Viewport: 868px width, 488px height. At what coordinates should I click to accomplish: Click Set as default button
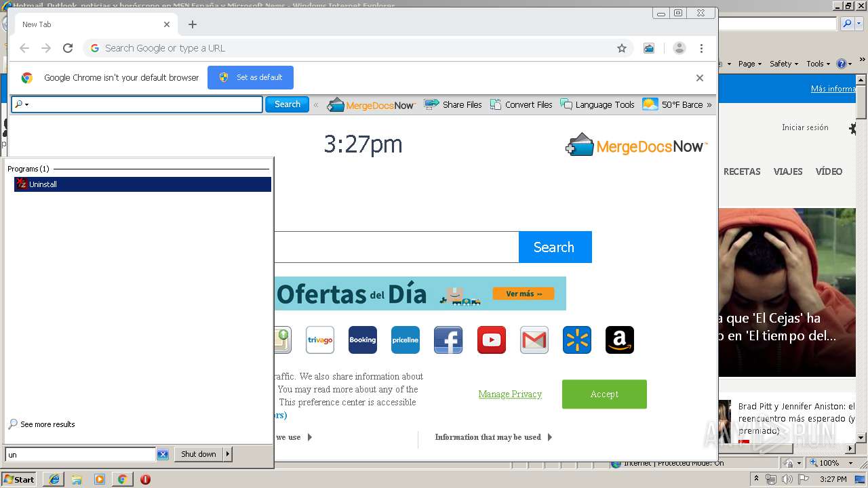click(x=250, y=77)
